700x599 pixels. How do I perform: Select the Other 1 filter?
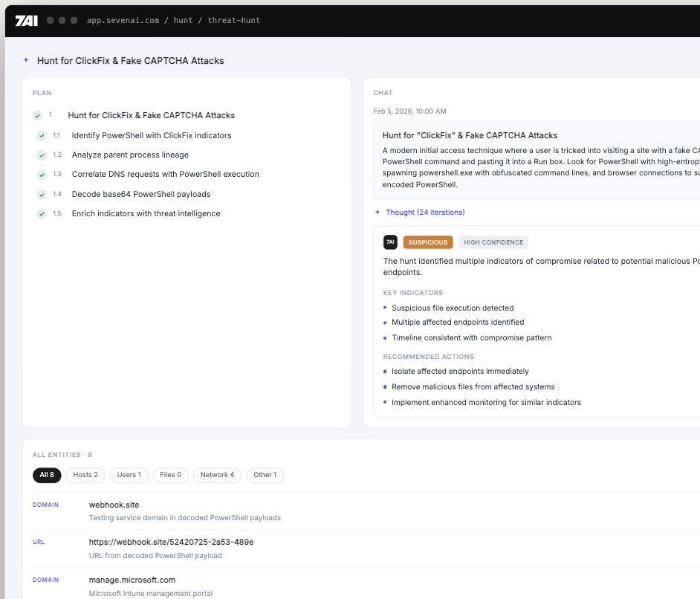coord(265,475)
